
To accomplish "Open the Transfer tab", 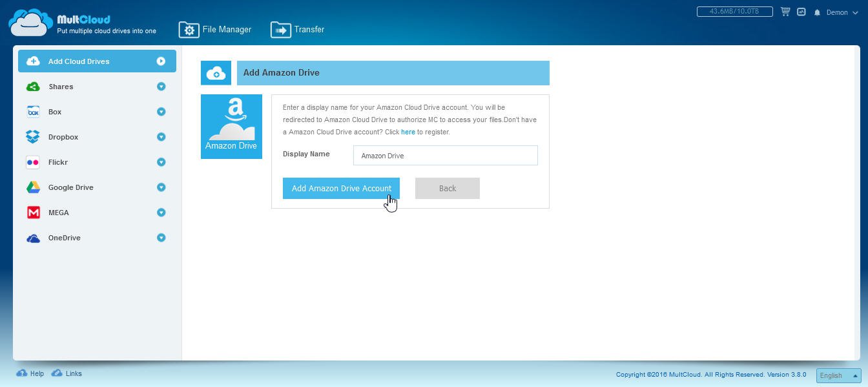I will (x=297, y=30).
